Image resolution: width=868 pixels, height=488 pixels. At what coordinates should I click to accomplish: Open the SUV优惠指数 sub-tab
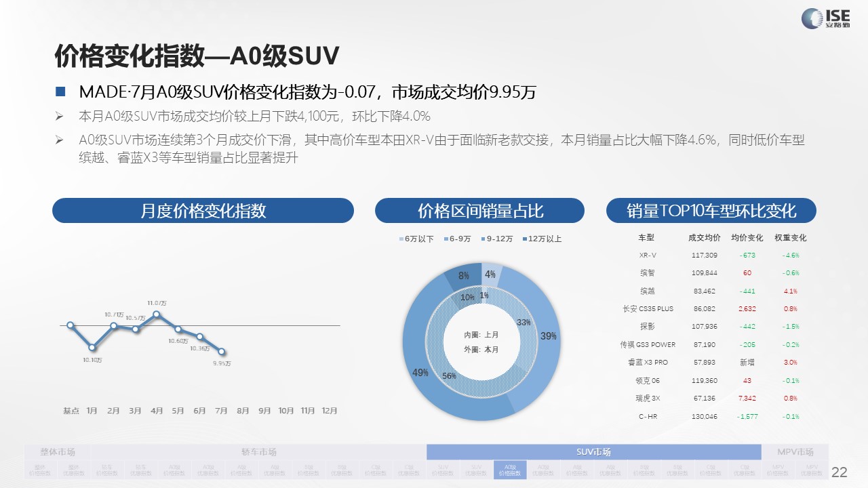pyautogui.click(x=476, y=470)
